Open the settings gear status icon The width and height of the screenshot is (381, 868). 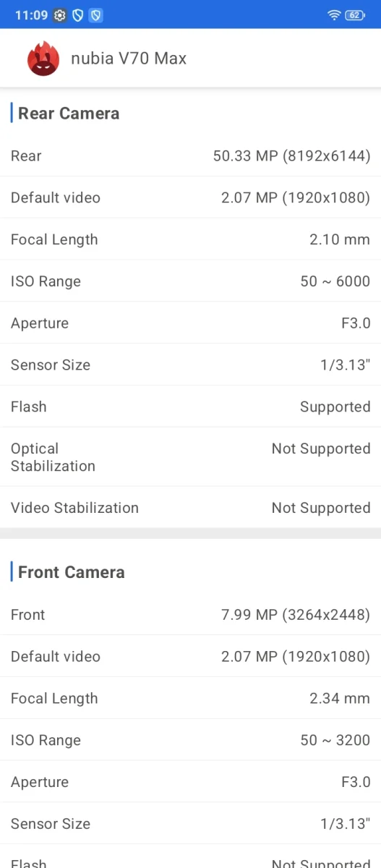[x=60, y=15]
